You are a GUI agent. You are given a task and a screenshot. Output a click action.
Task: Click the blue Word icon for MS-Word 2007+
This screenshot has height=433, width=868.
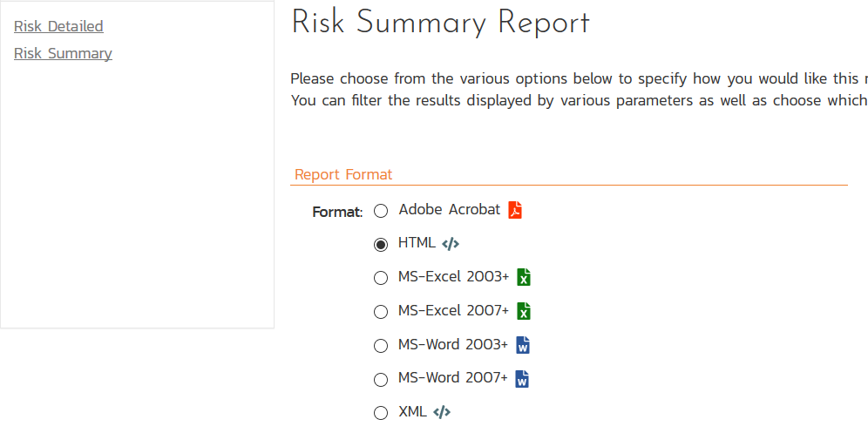(x=523, y=379)
